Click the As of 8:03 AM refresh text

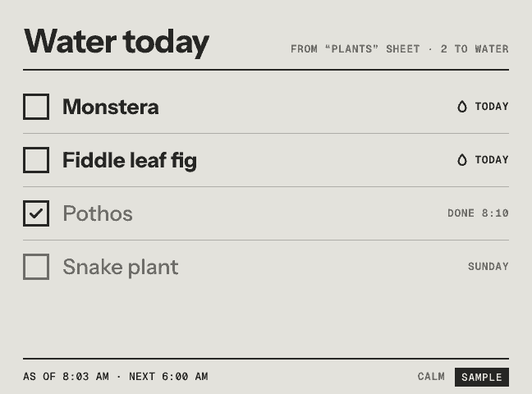(66, 377)
